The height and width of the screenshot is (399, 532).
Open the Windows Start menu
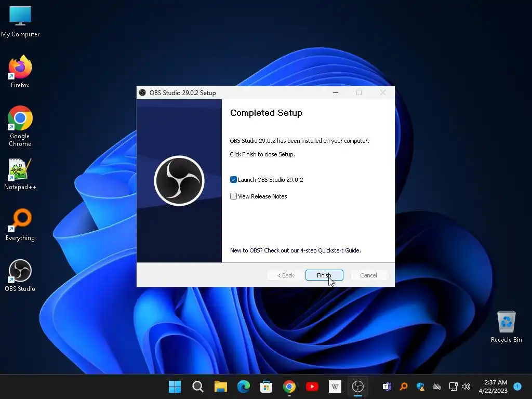tap(175, 387)
